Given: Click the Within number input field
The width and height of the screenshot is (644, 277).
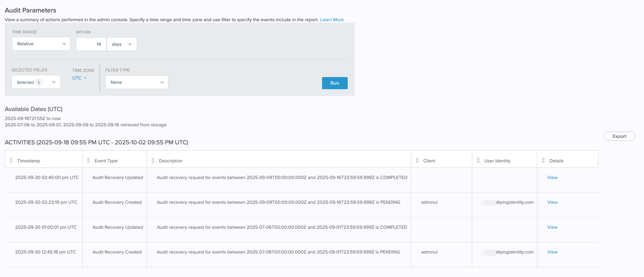Looking at the screenshot, I should click(x=91, y=44).
